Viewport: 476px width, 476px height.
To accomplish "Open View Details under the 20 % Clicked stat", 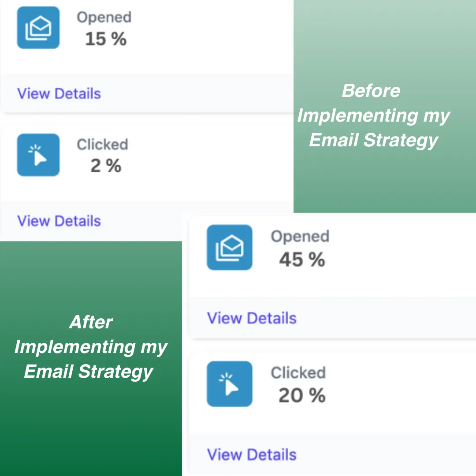I will point(252,454).
